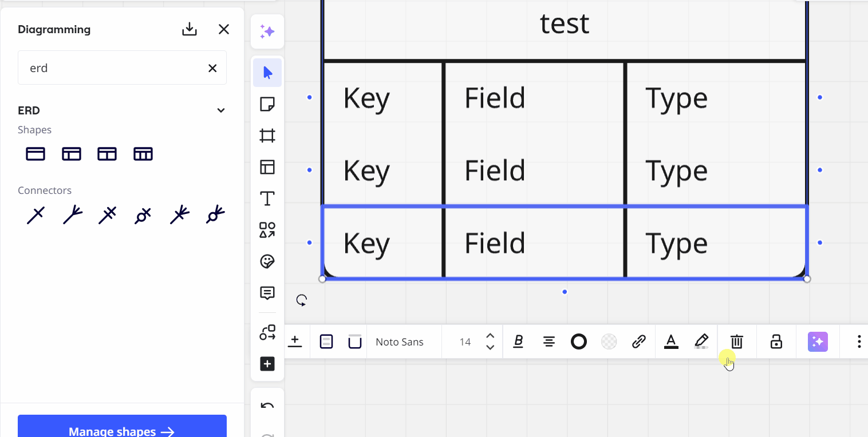
Task: Click 'Type' in the second row
Action: [x=676, y=172]
